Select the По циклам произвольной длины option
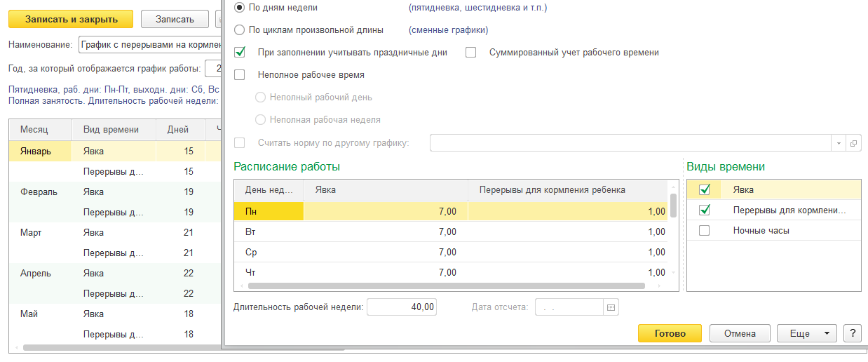 coord(240,30)
